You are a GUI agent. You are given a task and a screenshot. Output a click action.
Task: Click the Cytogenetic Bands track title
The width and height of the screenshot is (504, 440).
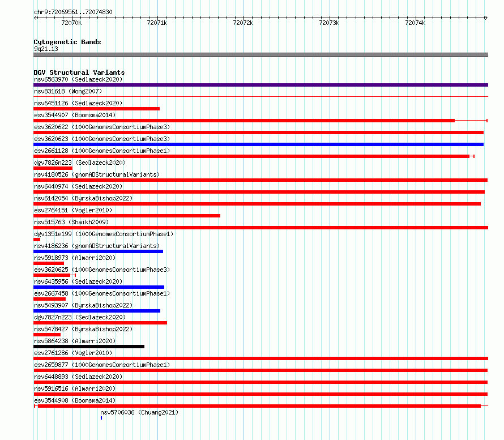(67, 42)
